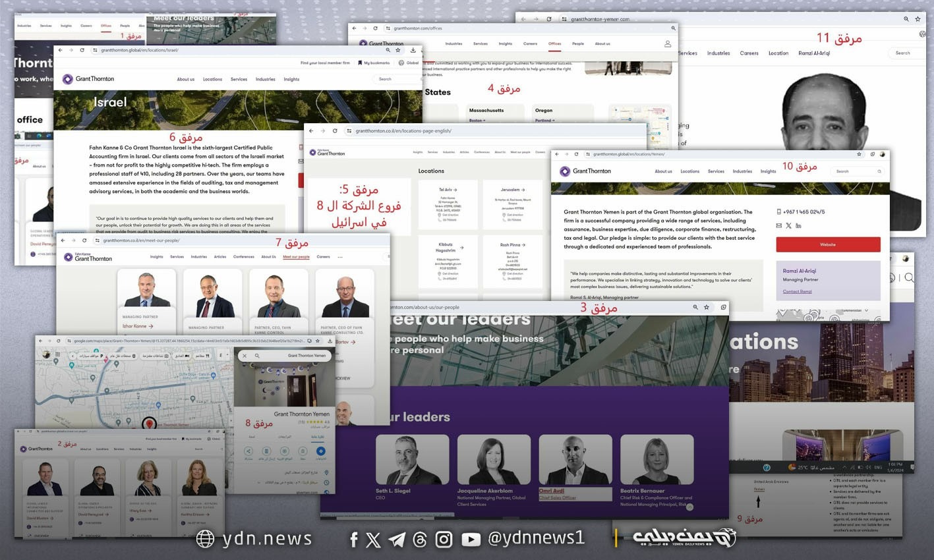The height and width of the screenshot is (560, 934).
Task: Bookmark-star the grantthornton-yemen.com page
Action: [x=918, y=19]
